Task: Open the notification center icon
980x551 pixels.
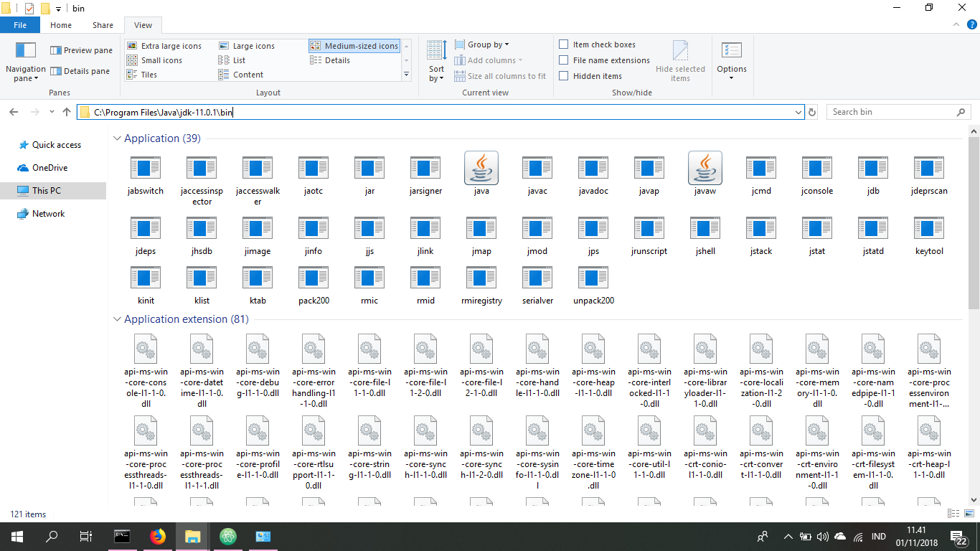Action: [x=960, y=536]
